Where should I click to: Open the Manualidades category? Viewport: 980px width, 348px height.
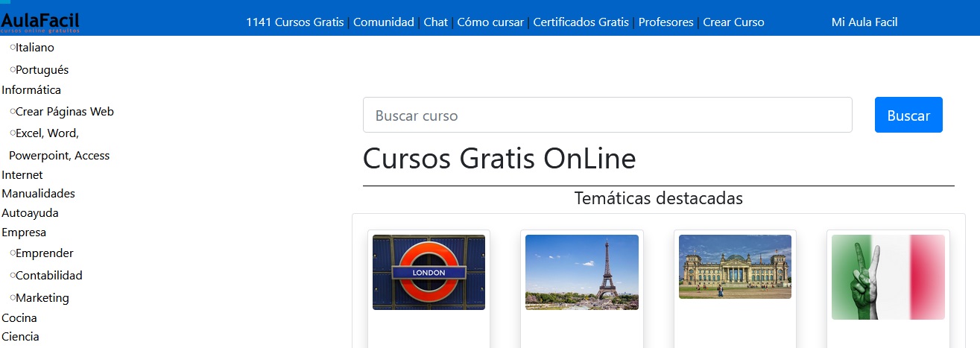38,194
